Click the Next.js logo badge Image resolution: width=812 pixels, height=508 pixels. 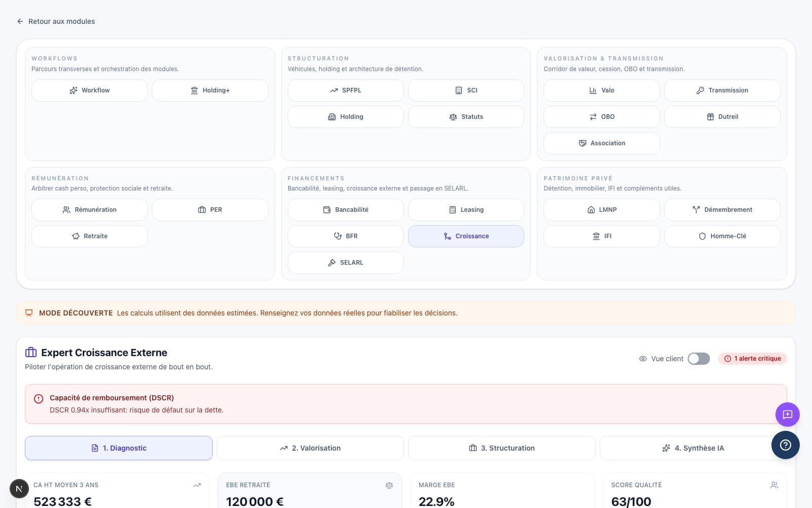(19, 489)
